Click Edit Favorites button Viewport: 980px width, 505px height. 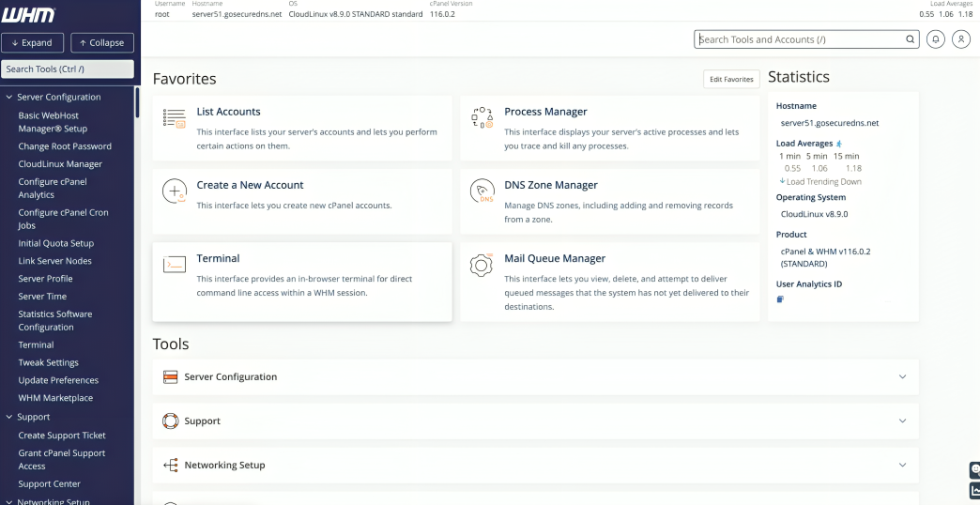point(731,80)
